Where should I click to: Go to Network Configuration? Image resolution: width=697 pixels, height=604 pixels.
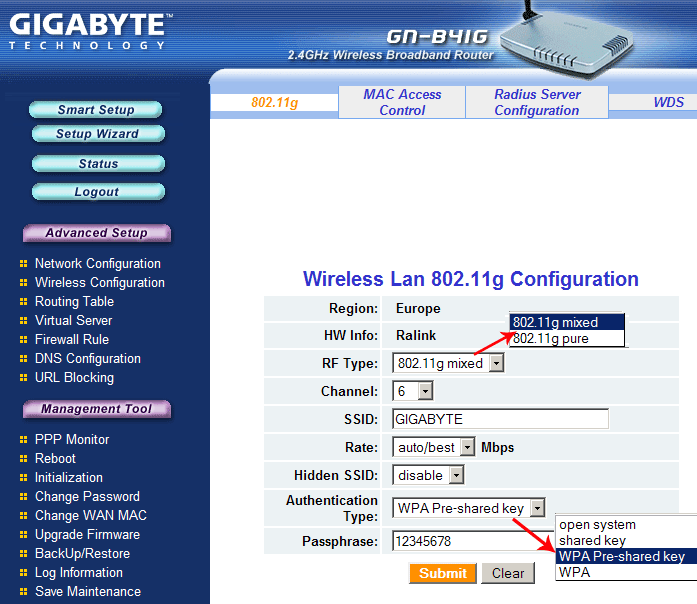(98, 263)
